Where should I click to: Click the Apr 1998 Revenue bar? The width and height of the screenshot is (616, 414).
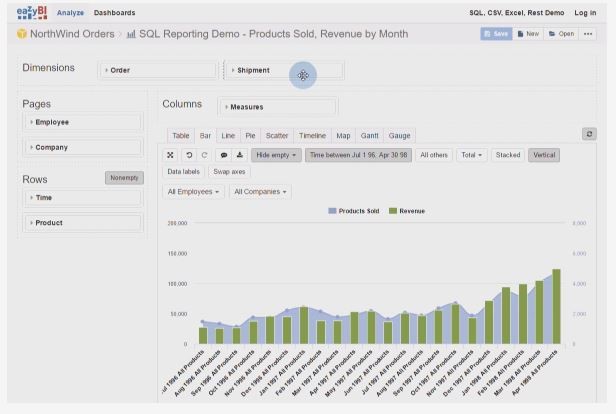click(556, 306)
